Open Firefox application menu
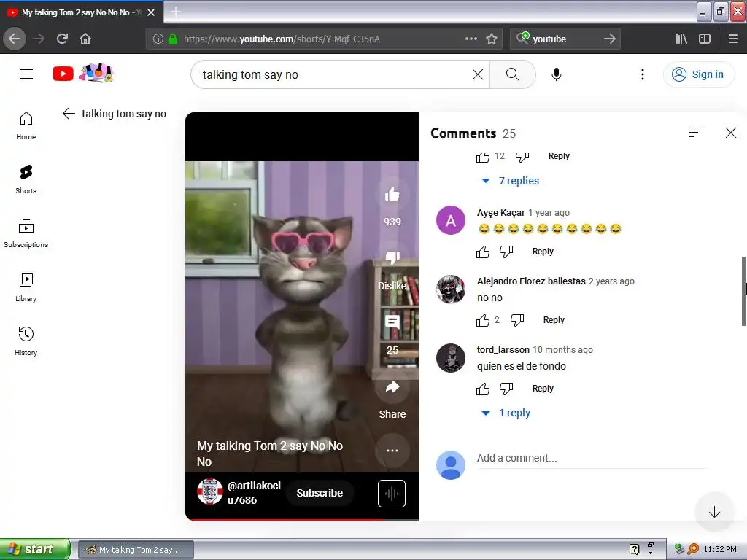 (x=733, y=39)
